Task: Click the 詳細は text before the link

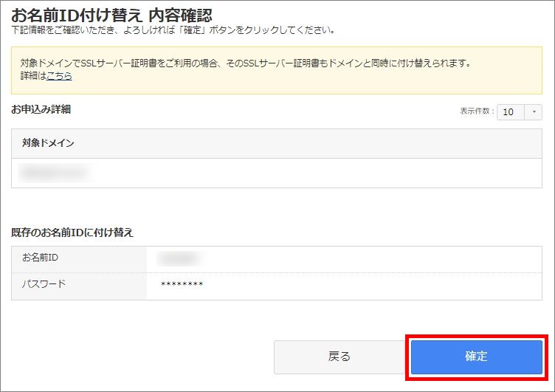Action: click(33, 76)
